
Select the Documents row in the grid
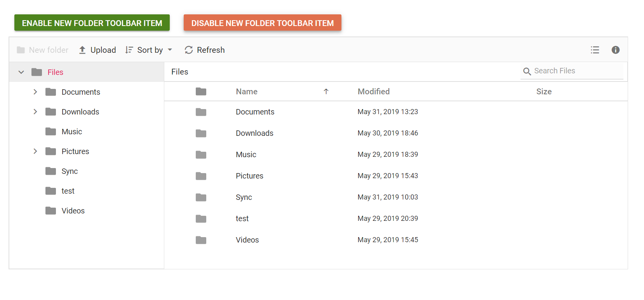[396, 112]
